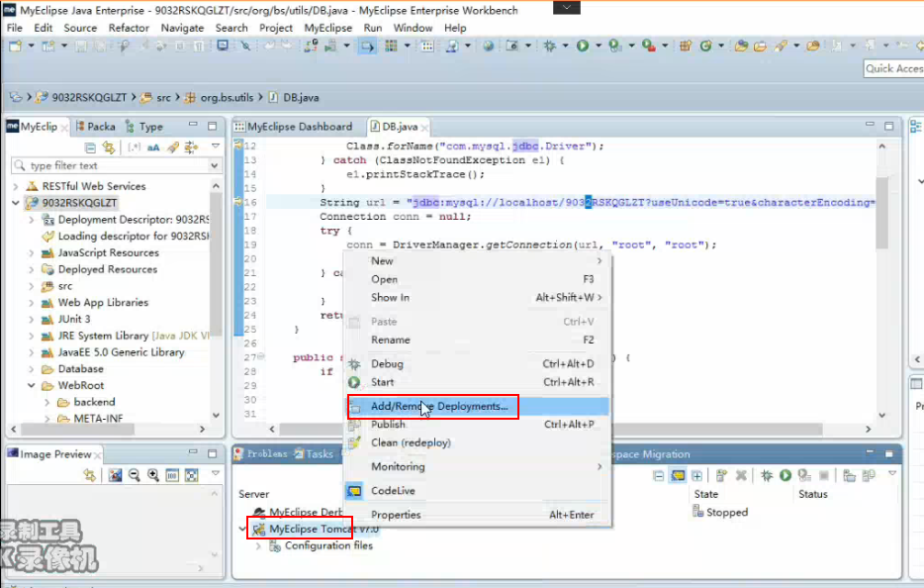Choose Rename from context menu

pos(477,340)
